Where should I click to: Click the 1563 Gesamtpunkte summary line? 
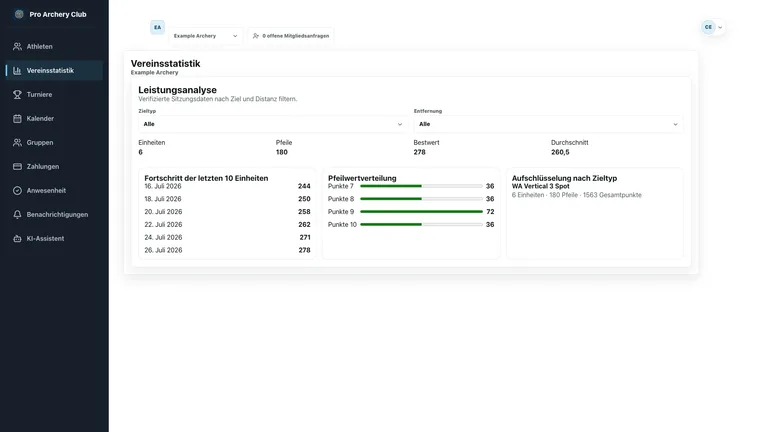(576, 195)
